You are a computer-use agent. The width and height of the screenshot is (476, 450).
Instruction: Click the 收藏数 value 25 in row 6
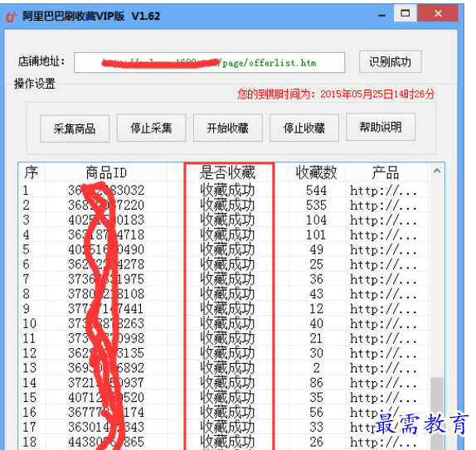[316, 264]
